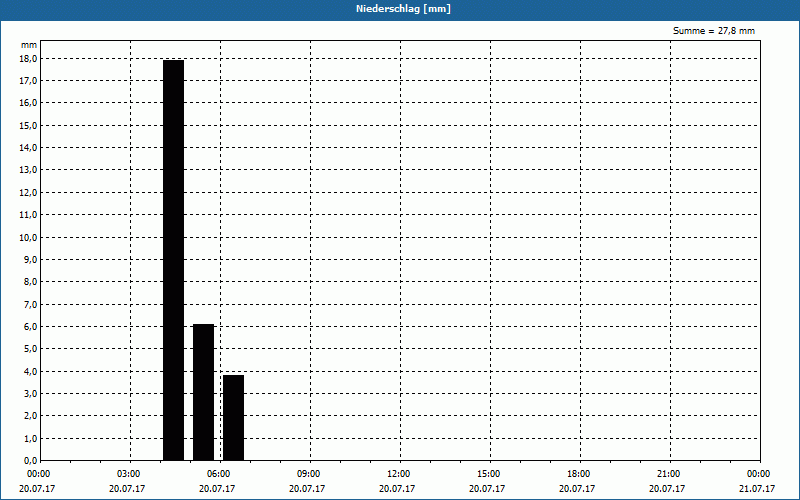The height and width of the screenshot is (500, 800).
Task: Click the "12:00" time axis label
Action: click(x=398, y=474)
